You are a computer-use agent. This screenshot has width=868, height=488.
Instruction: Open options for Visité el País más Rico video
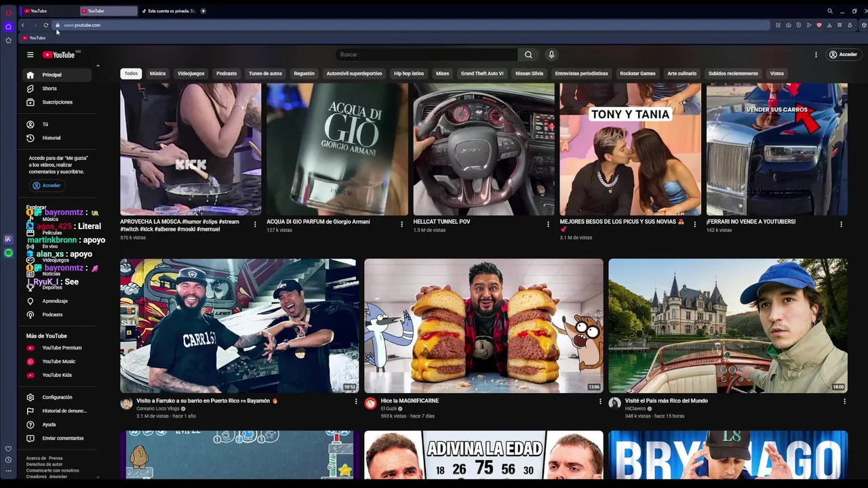coord(844,401)
